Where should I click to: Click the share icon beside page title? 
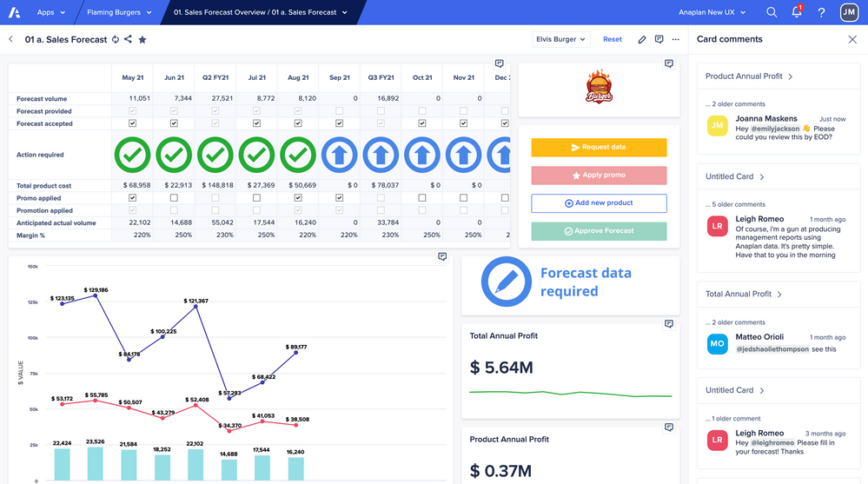coord(129,39)
